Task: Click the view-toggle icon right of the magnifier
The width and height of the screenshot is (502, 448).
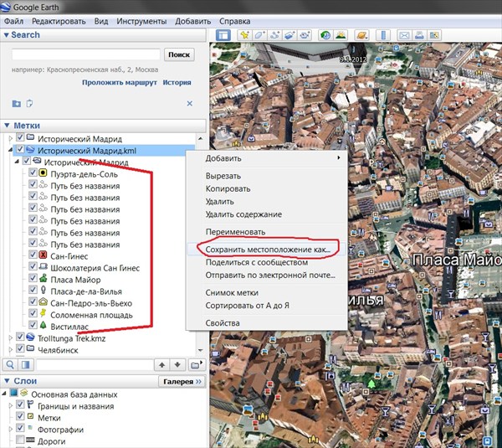Action: point(25,365)
